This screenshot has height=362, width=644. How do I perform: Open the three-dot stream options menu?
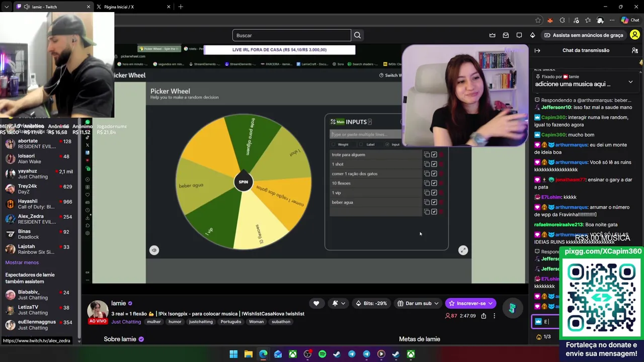point(494,316)
